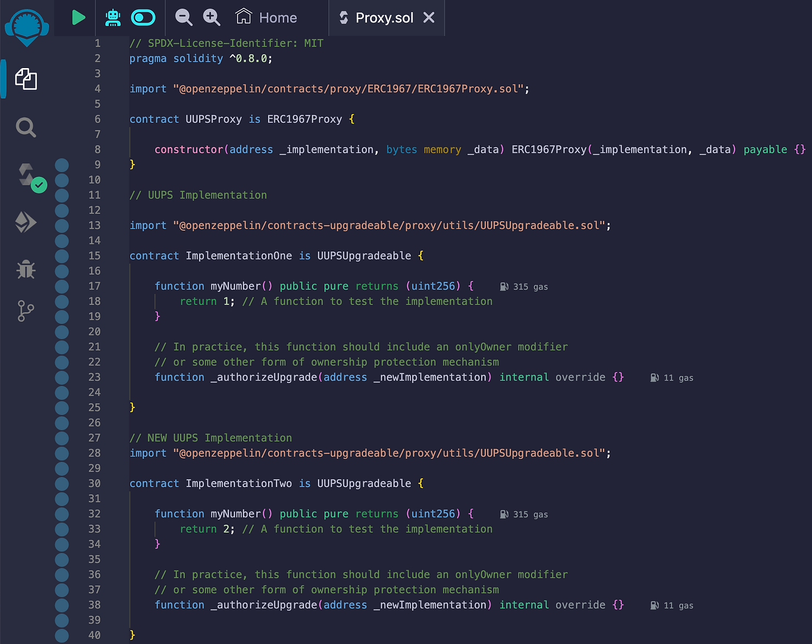
Task: Click the "// NEW UUPS Implementation" comment
Action: pyautogui.click(x=211, y=438)
